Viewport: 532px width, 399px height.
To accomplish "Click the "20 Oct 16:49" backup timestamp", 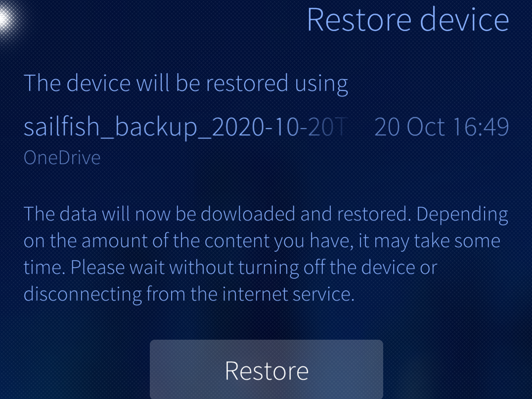I will (x=441, y=127).
